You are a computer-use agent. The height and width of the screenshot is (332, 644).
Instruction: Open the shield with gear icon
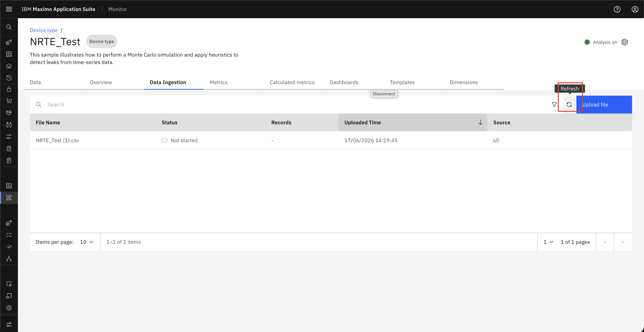pyautogui.click(x=9, y=284)
